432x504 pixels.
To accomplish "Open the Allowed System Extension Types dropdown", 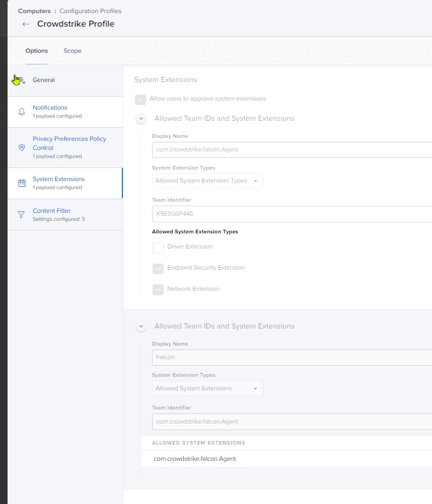I will 207,181.
